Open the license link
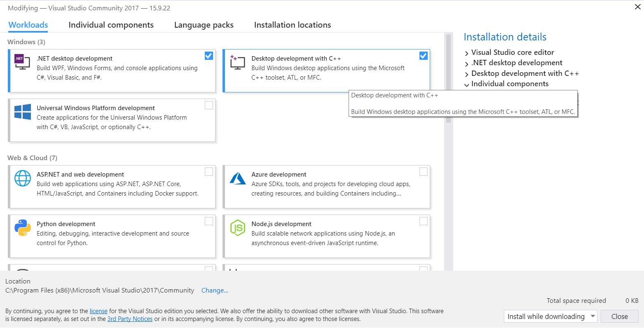644x328 pixels. 98,311
